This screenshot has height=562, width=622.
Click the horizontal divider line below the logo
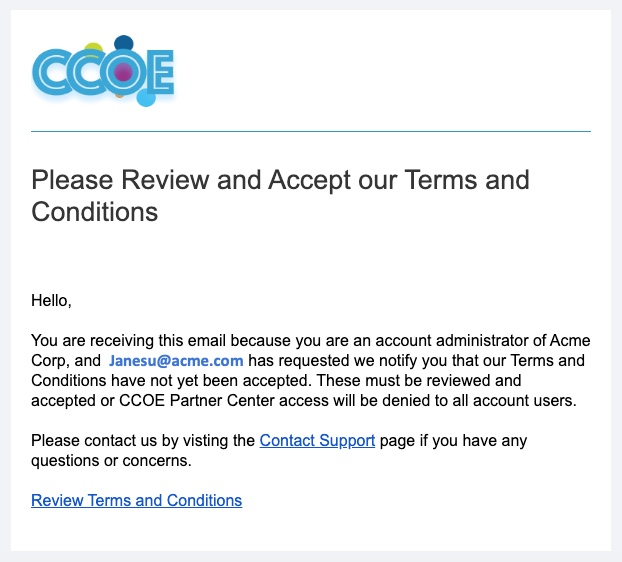pyautogui.click(x=311, y=131)
